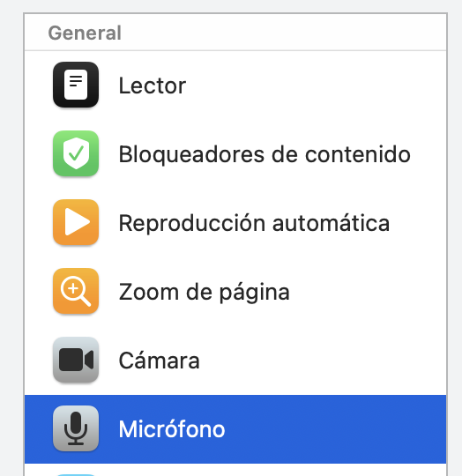
Task: Click the black Lector reader document icon
Action: (76, 85)
